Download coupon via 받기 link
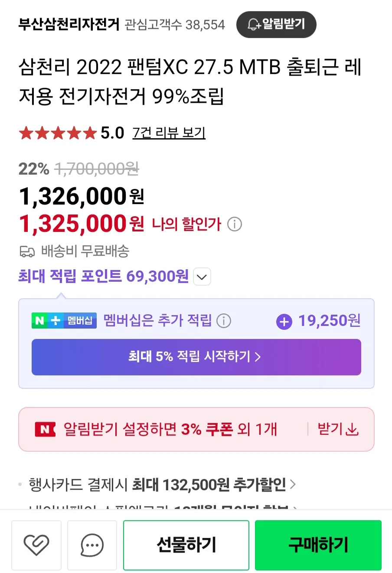The height and width of the screenshot is (573, 392). click(338, 430)
